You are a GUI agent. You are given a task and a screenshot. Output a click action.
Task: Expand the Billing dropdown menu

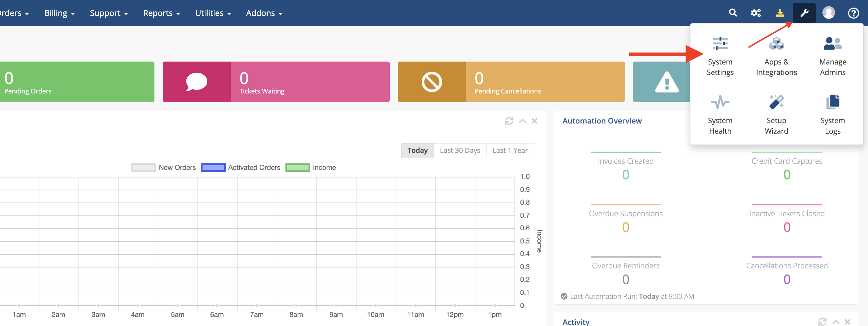pyautogui.click(x=59, y=13)
